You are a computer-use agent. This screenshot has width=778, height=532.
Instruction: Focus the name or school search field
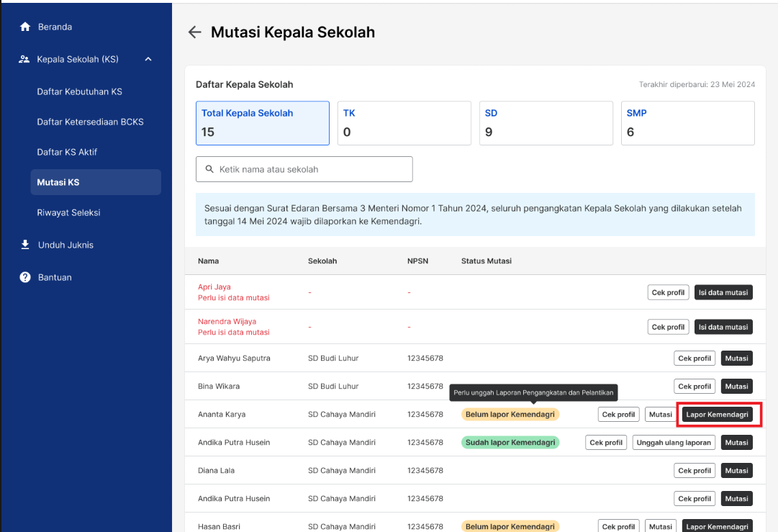tap(304, 169)
